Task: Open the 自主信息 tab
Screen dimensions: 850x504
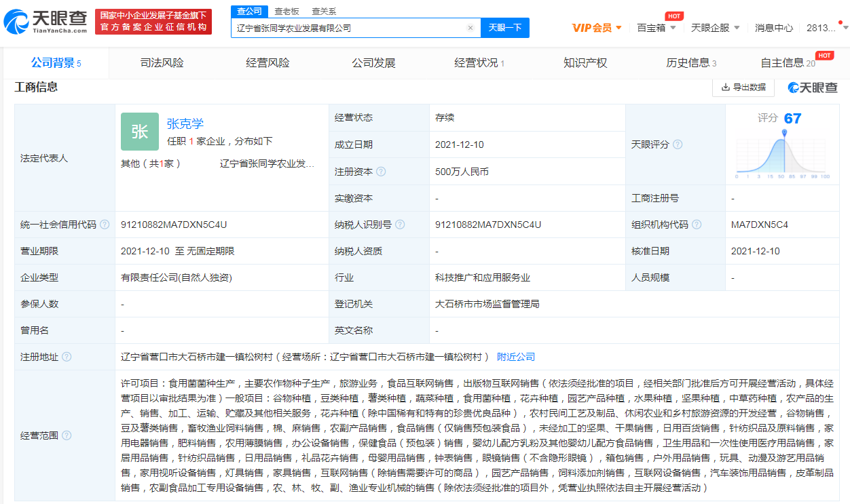Action: (788, 63)
